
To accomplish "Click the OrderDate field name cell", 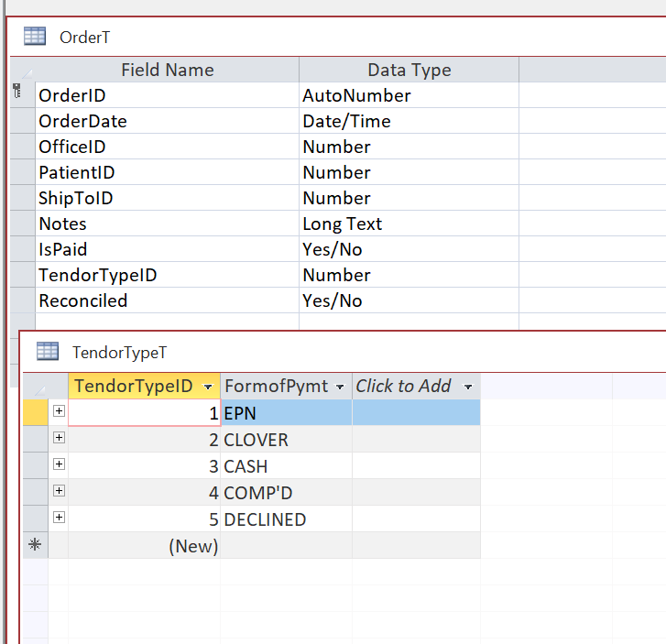I will coord(168,121).
